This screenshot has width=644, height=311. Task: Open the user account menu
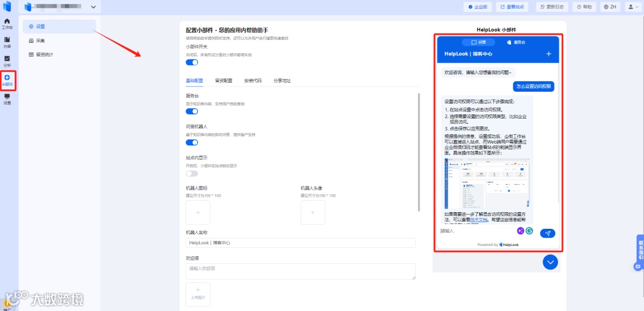click(633, 7)
